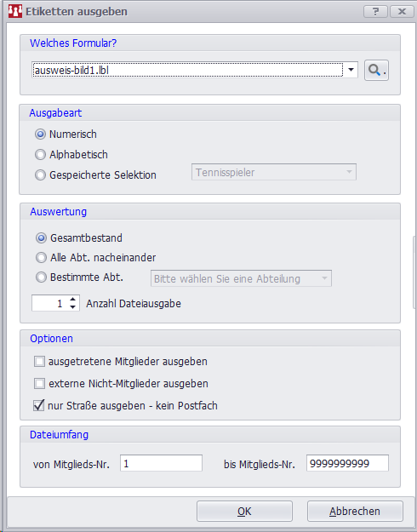Click the magnifier search icon beside the form field

pos(376,71)
